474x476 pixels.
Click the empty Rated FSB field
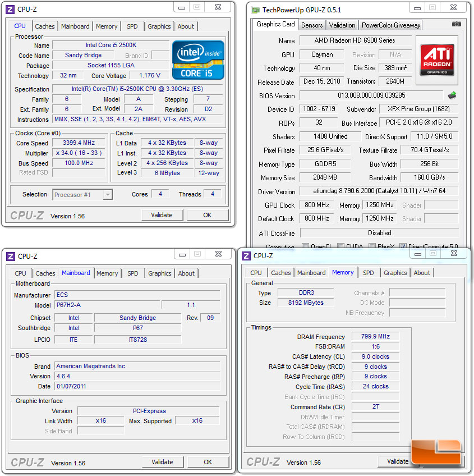[79, 173]
